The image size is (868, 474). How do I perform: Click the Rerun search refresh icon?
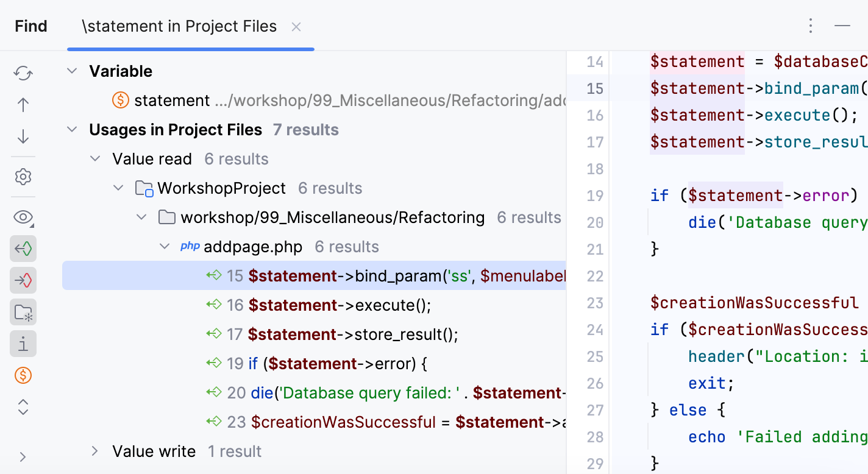coord(23,73)
